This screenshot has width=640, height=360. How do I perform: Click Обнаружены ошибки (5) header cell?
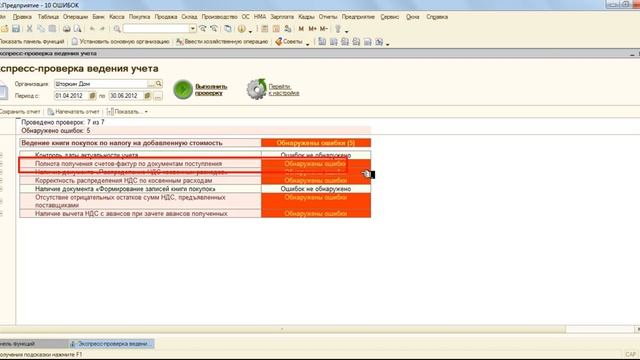(x=316, y=143)
